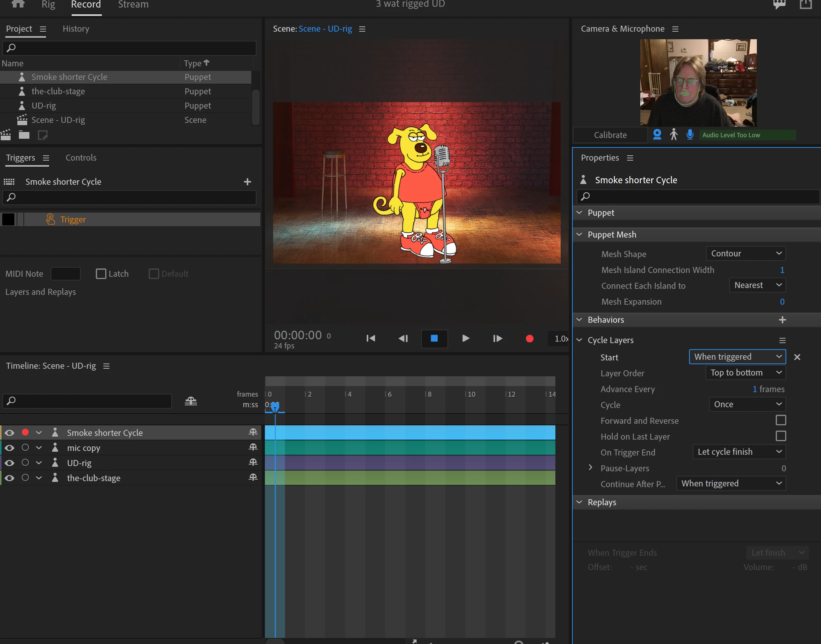The image size is (821, 644).
Task: Add a behavior with Behaviors plus icon
Action: [782, 320]
